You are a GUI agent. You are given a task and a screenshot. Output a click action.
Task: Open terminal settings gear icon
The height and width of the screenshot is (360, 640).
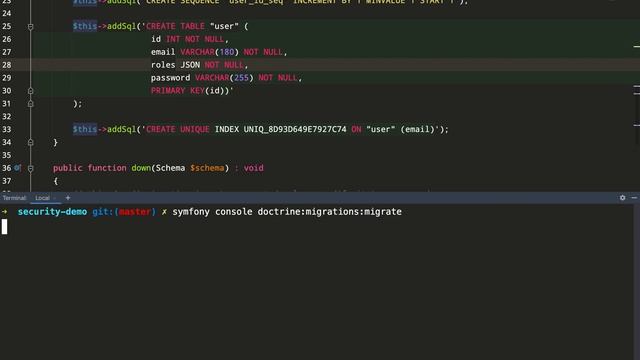click(x=622, y=198)
